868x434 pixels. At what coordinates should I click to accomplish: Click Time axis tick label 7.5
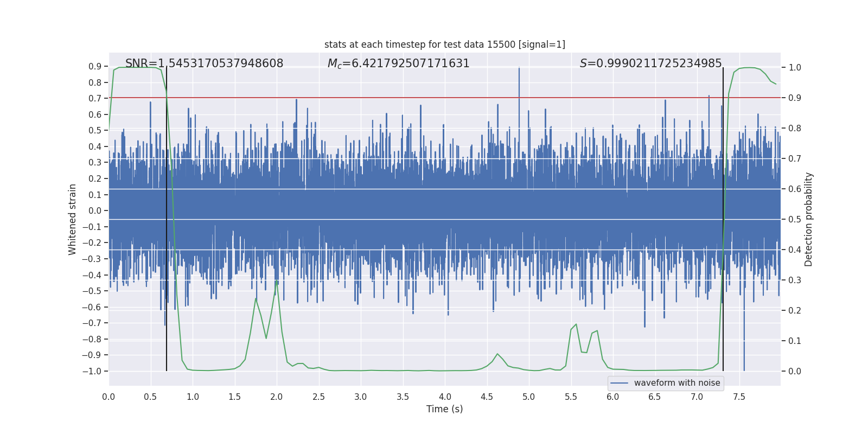click(x=739, y=397)
